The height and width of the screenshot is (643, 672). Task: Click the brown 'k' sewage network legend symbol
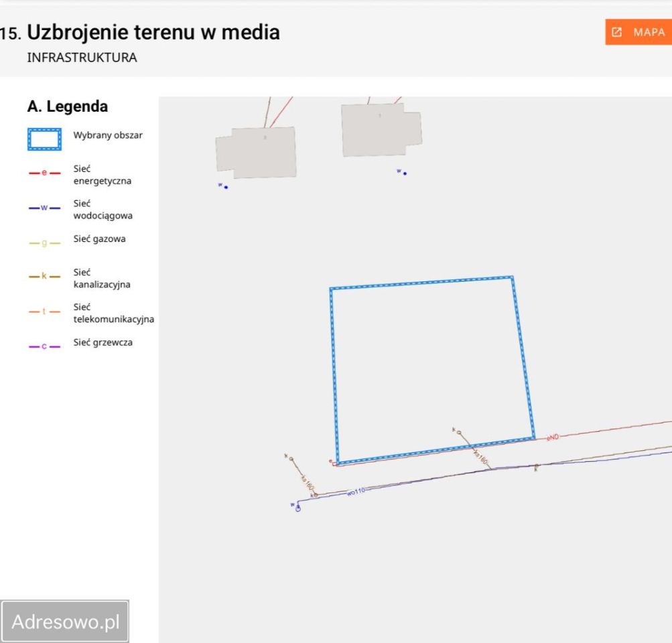click(x=45, y=277)
